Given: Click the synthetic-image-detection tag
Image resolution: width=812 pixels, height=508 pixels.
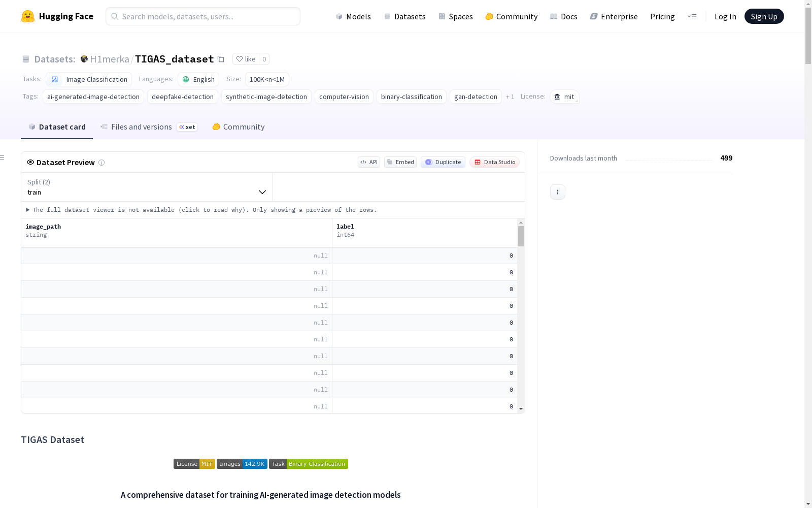Looking at the screenshot, I should (266, 97).
